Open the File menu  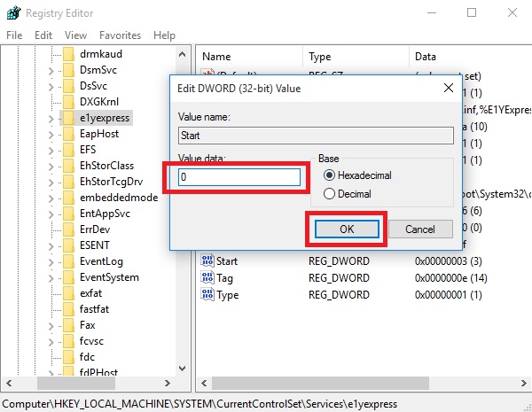[14, 35]
